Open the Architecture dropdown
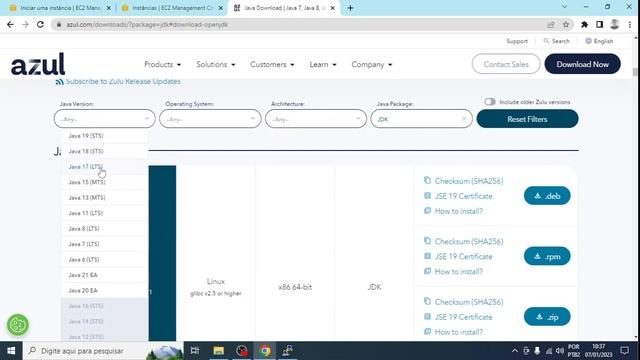Screen dimensions: 640x360 (x=316, y=119)
